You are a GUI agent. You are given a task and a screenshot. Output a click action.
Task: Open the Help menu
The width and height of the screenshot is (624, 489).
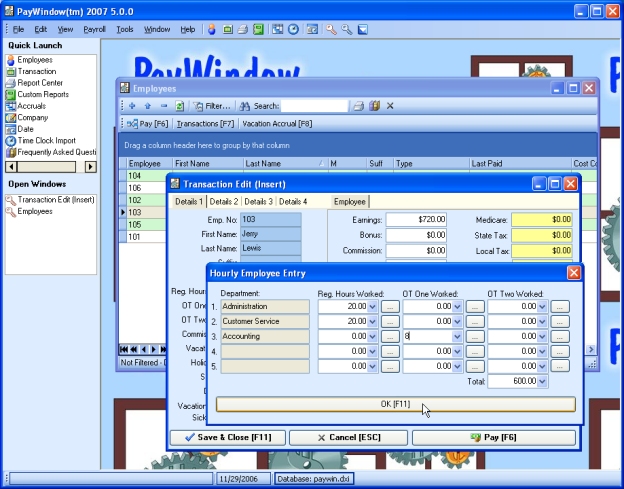coord(187,29)
